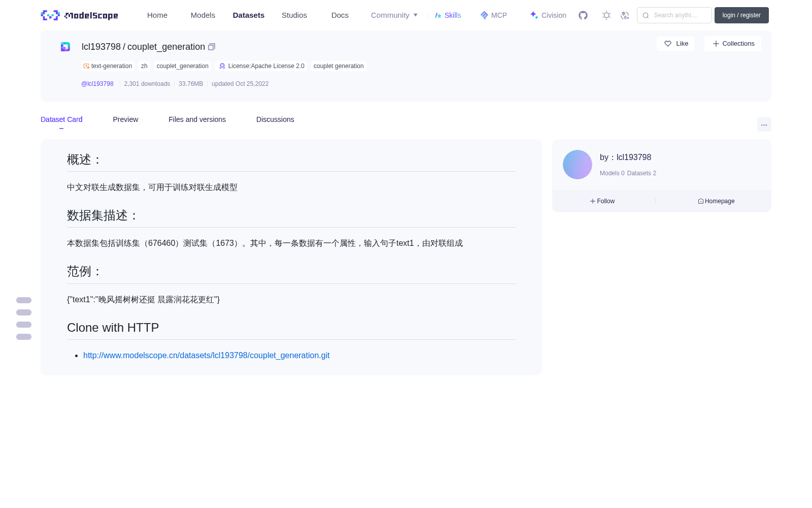Jump to fourth outline marker on left
The width and height of the screenshot is (812, 508).
click(24, 337)
